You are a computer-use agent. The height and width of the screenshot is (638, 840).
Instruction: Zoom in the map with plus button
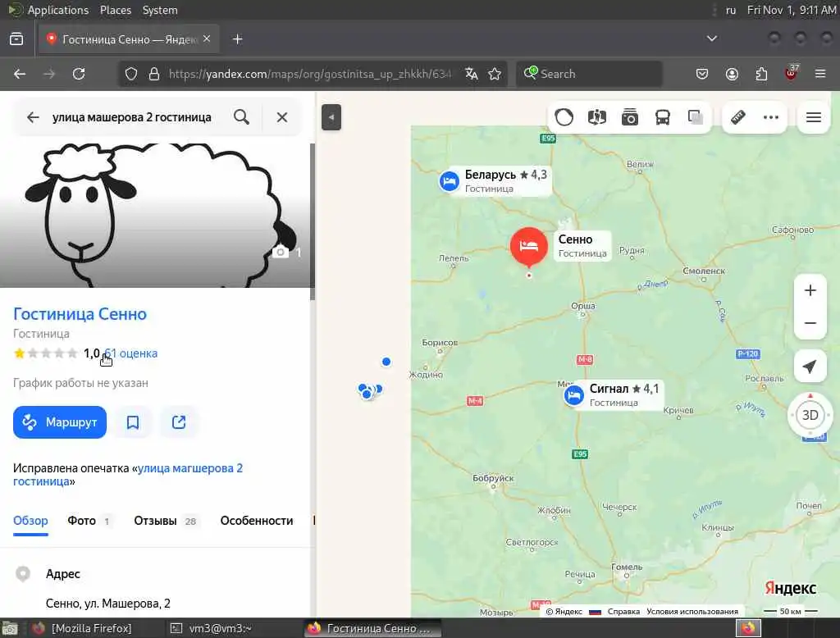810,290
